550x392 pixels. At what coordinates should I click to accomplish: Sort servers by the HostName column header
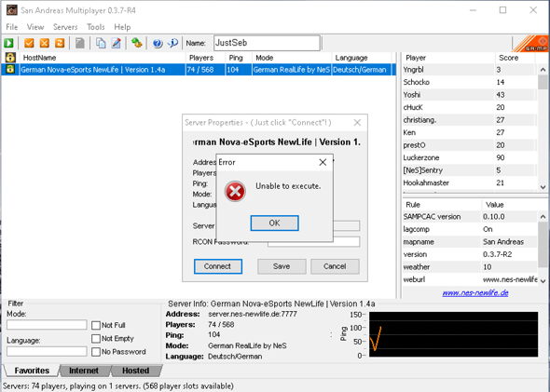(103, 58)
